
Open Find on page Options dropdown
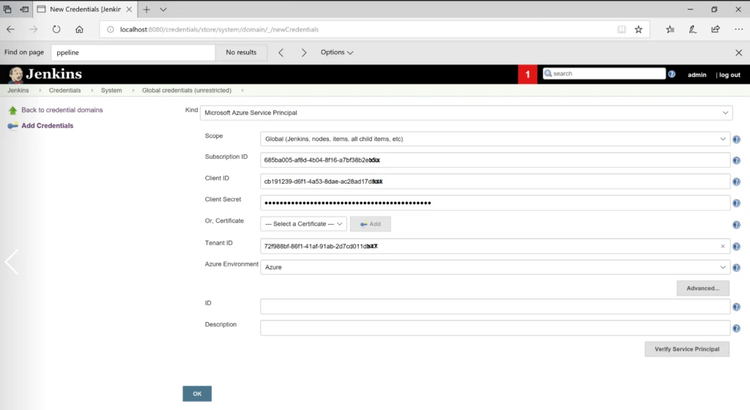click(337, 52)
